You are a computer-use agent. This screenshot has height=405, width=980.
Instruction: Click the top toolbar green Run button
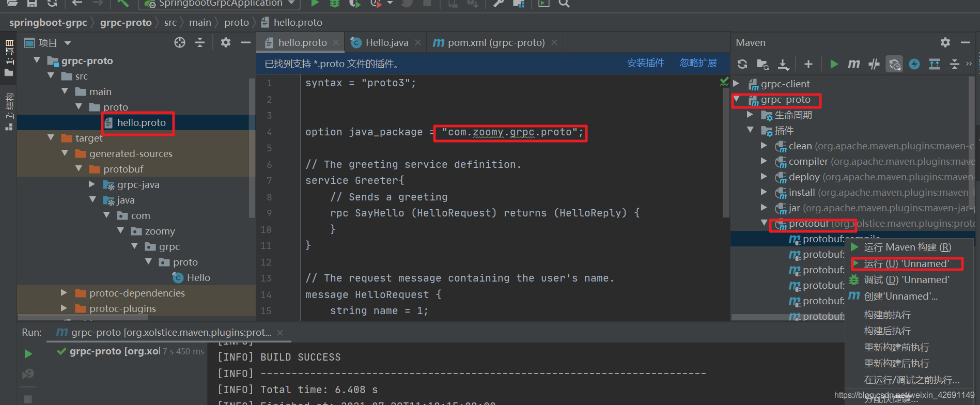315,4
